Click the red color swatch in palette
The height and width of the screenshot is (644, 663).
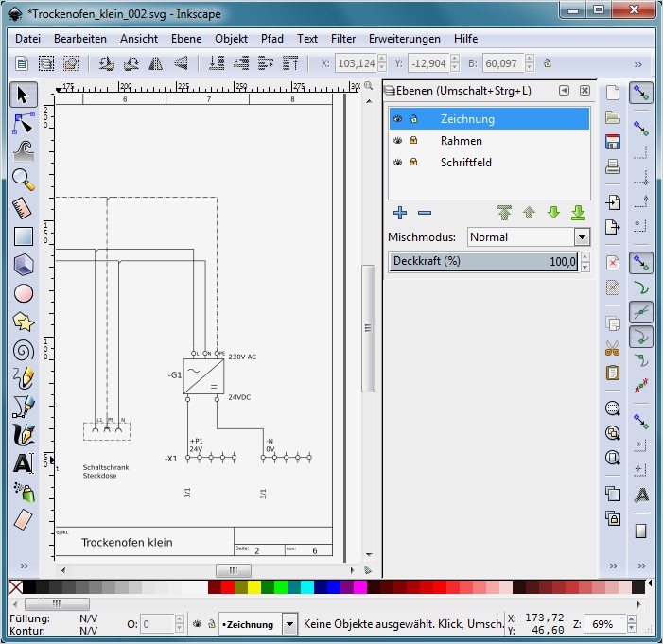[x=228, y=588]
